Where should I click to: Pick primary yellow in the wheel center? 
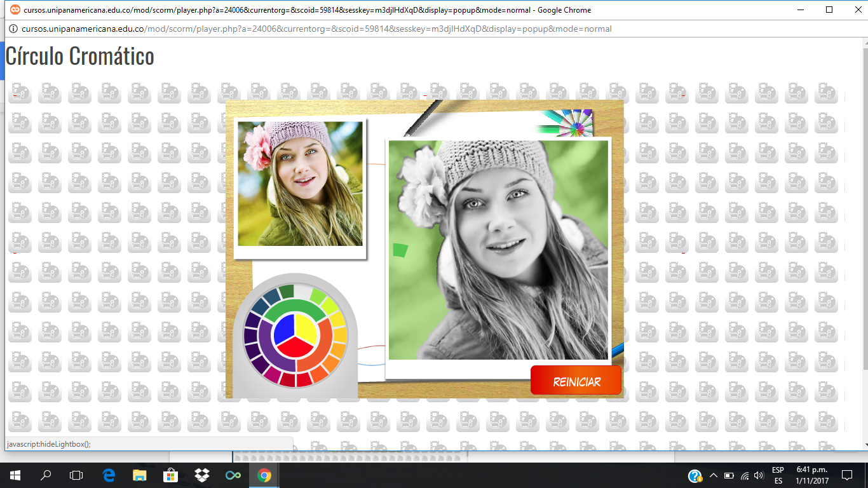pyautogui.click(x=306, y=328)
